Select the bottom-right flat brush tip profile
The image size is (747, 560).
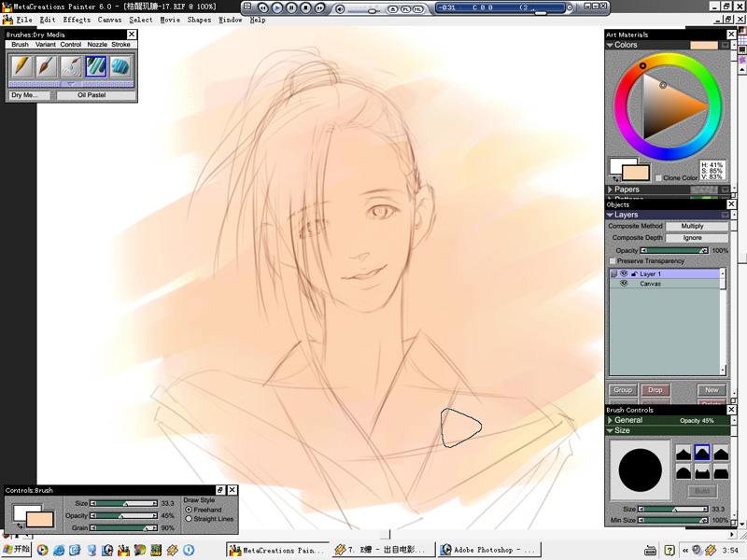pos(720,472)
